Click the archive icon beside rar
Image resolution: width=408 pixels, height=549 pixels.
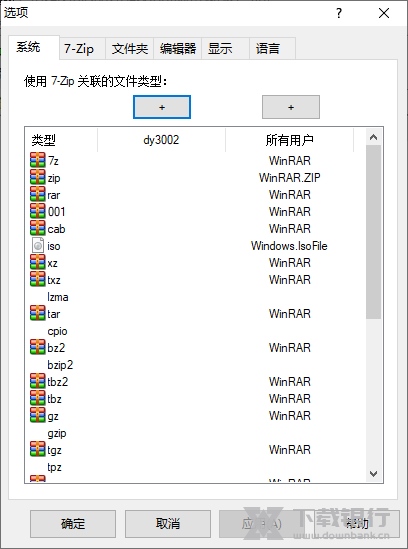[37, 195]
